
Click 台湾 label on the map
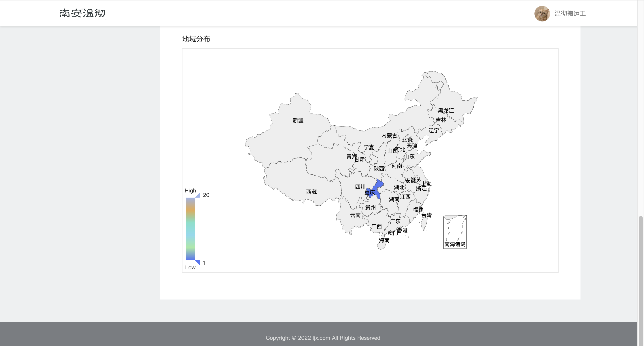click(x=426, y=215)
